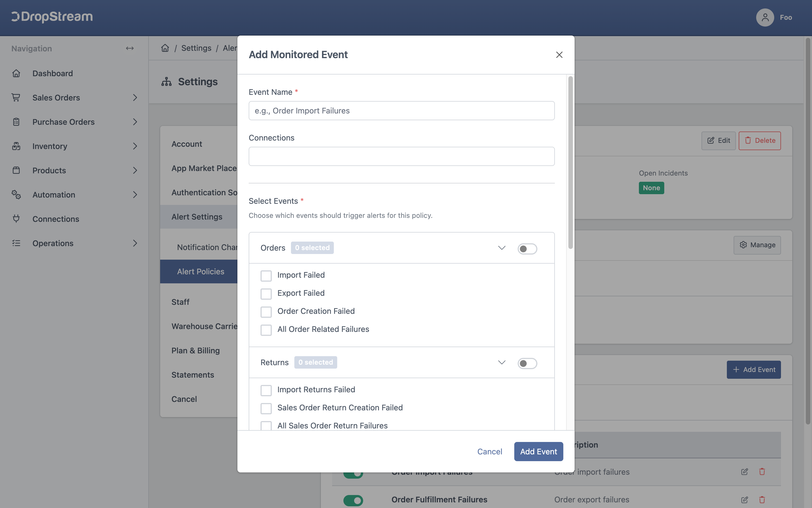
Task: Open Account settings tab
Action: tap(187, 144)
